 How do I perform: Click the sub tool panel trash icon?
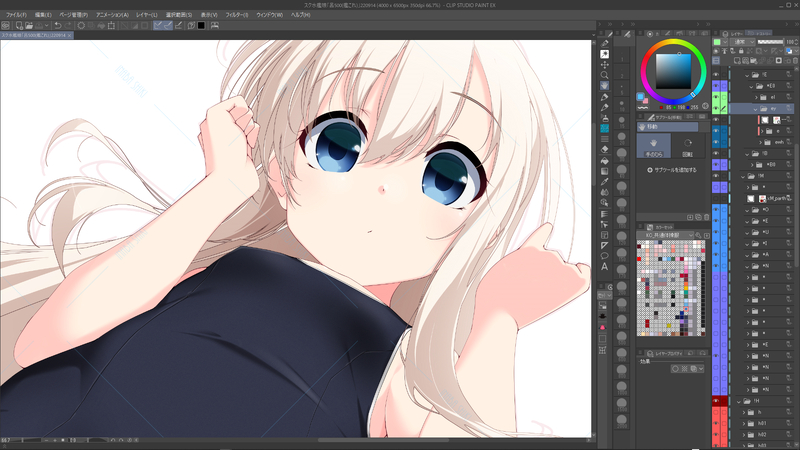707,217
